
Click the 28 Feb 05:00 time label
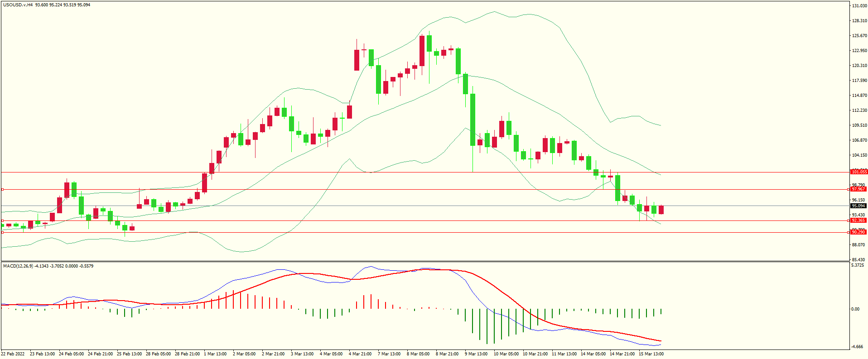pos(158,354)
